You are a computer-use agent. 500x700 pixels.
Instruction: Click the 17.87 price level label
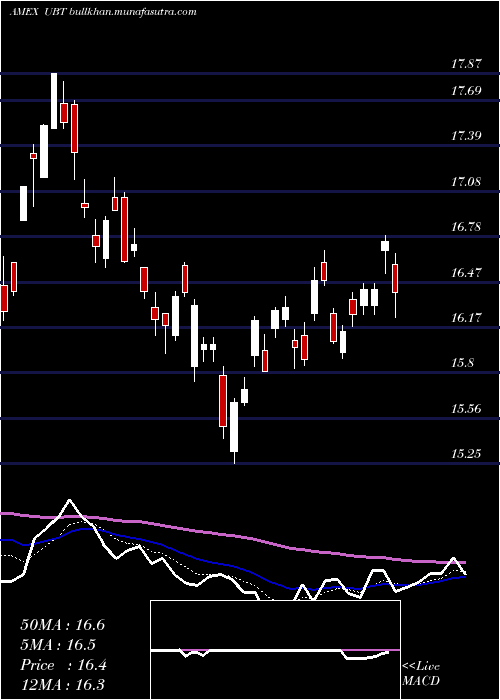click(x=466, y=64)
